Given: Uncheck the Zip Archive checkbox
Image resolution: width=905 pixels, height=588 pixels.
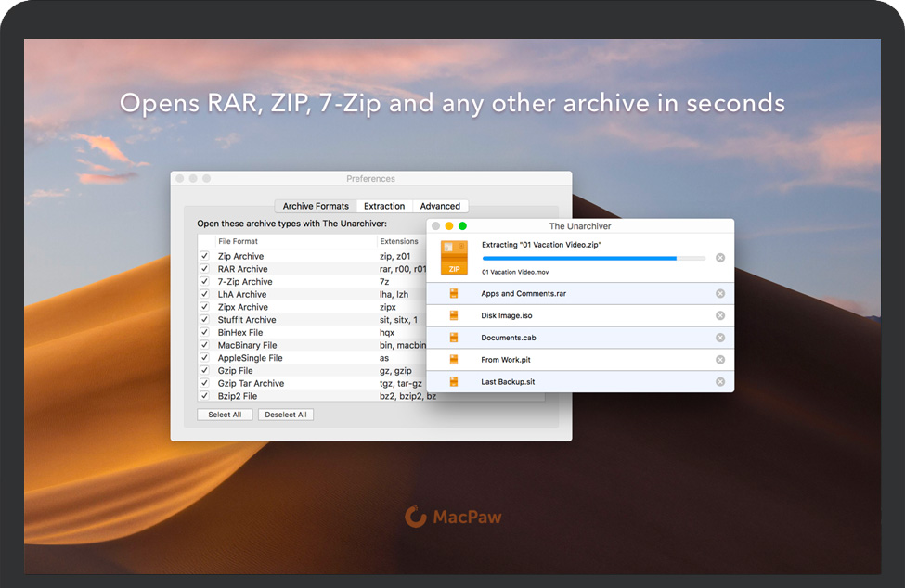Looking at the screenshot, I should (204, 256).
